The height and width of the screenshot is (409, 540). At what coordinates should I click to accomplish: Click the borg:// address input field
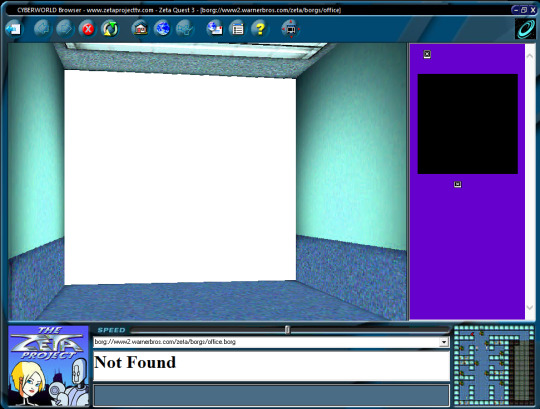pos(266,342)
